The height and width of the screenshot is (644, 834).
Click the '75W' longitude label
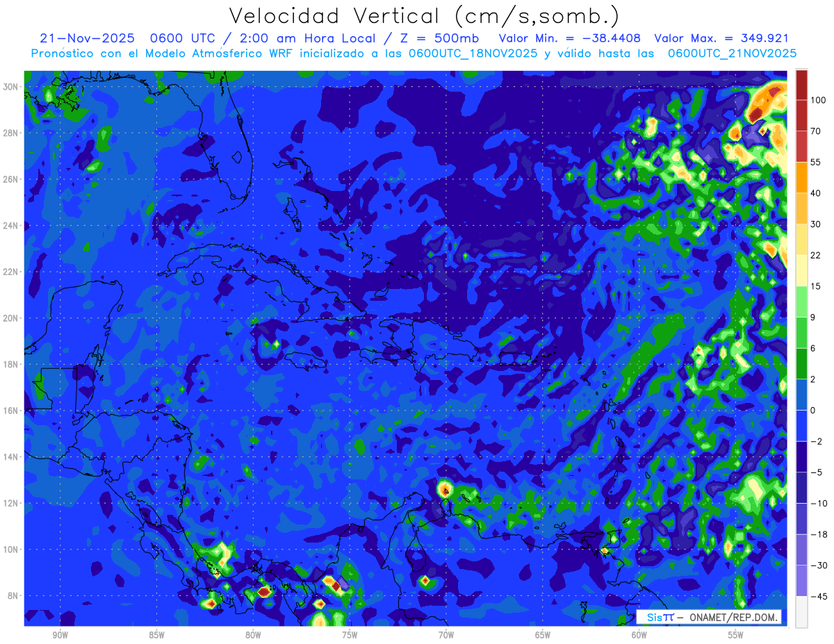click(x=350, y=636)
